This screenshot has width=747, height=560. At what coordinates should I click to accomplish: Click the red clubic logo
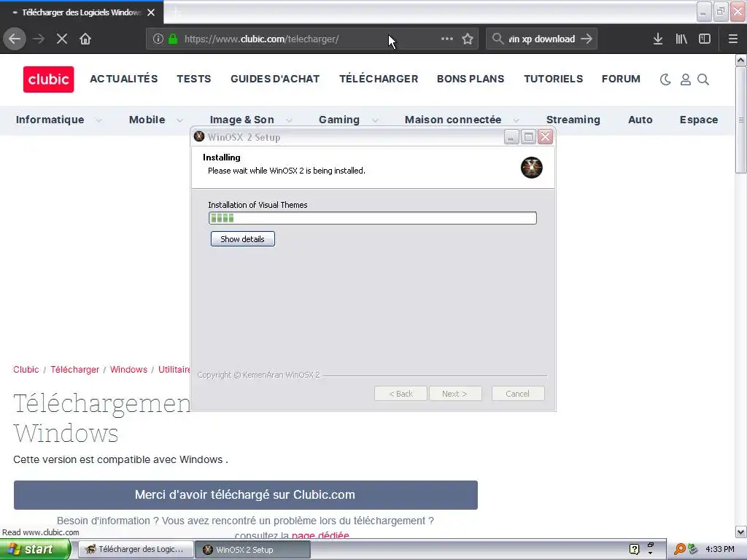[49, 79]
